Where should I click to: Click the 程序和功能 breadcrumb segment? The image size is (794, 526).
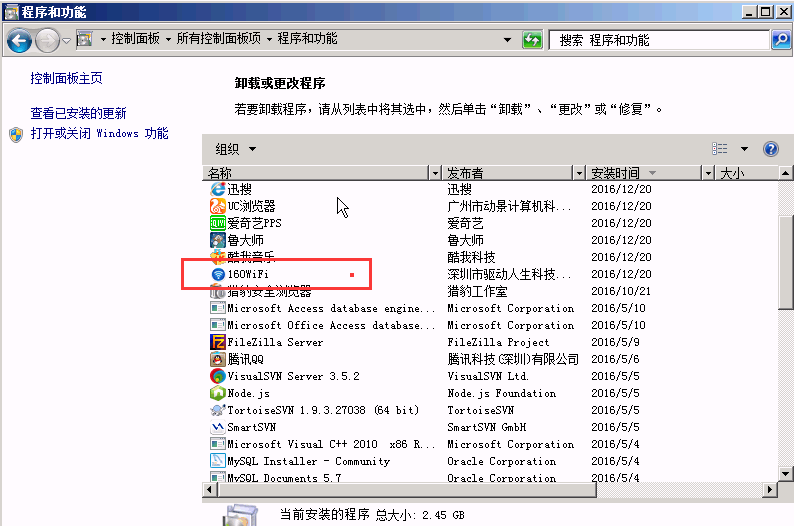(307, 38)
